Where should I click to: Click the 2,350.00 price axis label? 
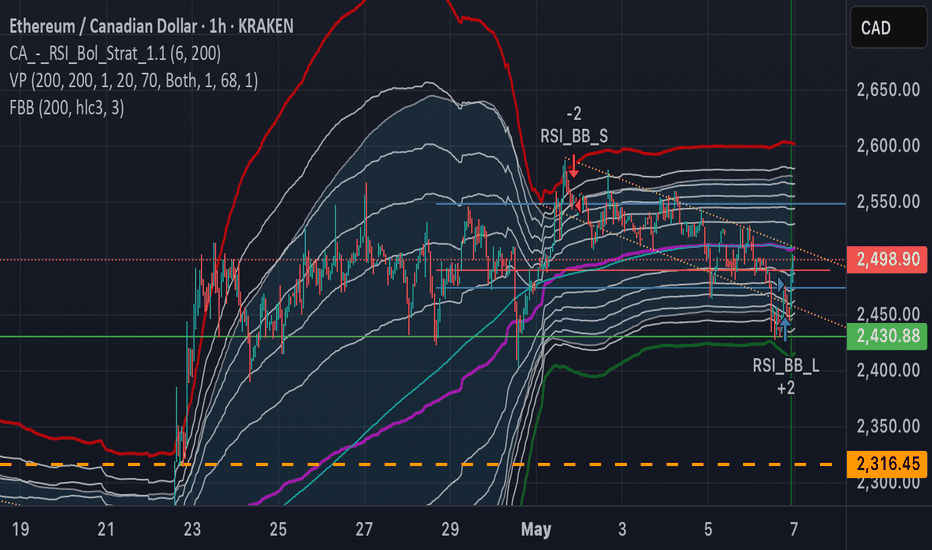click(888, 426)
